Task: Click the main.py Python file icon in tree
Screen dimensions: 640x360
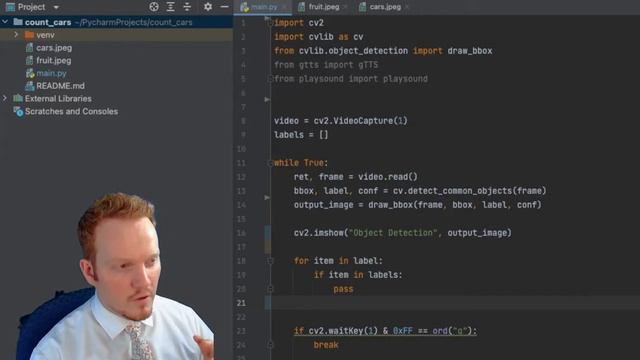Action: pos(29,73)
